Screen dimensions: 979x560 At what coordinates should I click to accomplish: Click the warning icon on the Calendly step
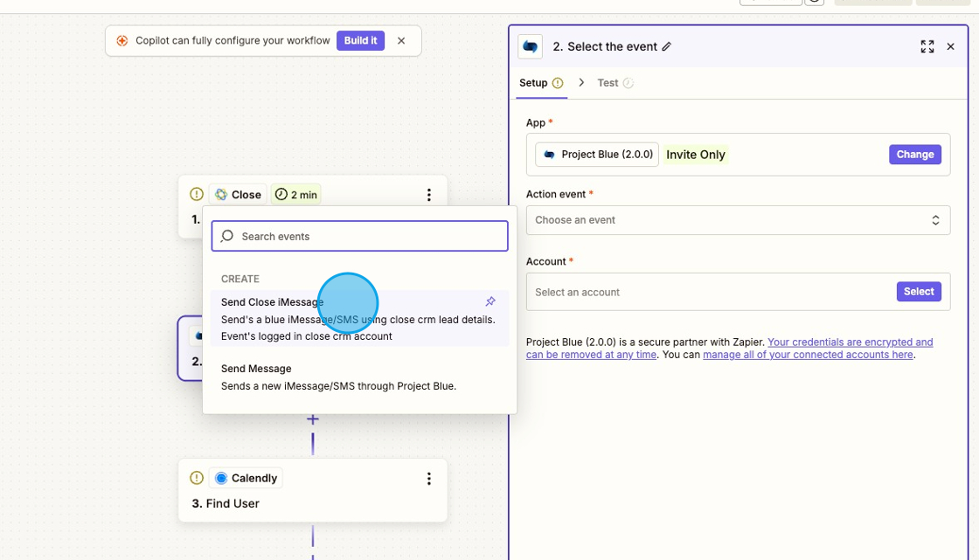[x=197, y=478]
